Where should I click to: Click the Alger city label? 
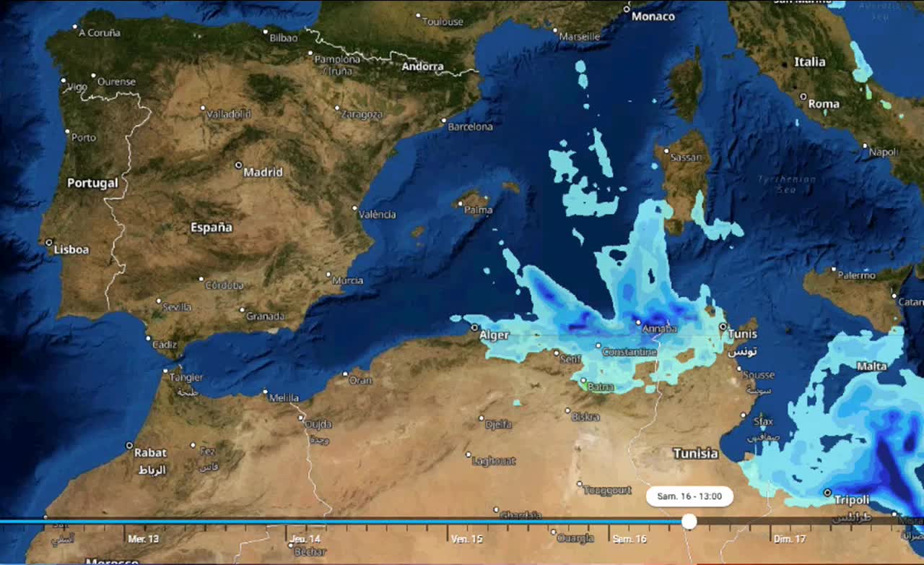(x=494, y=335)
